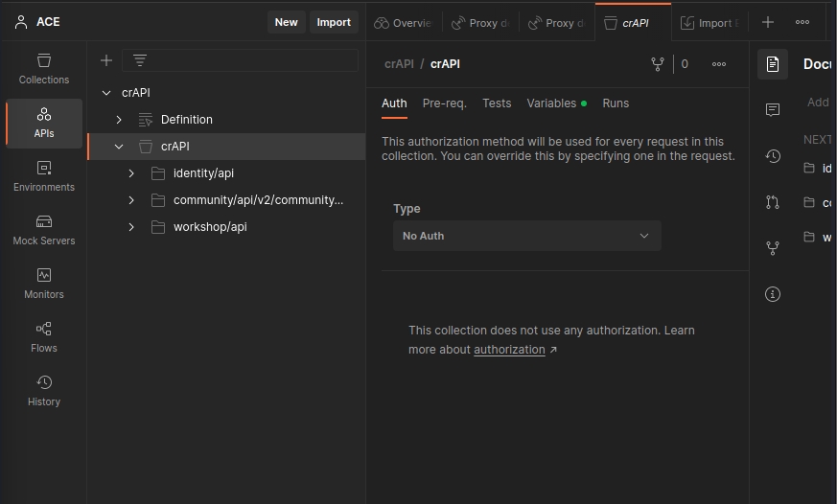
Task: Open Mock Servers in the sidebar
Action: click(44, 230)
